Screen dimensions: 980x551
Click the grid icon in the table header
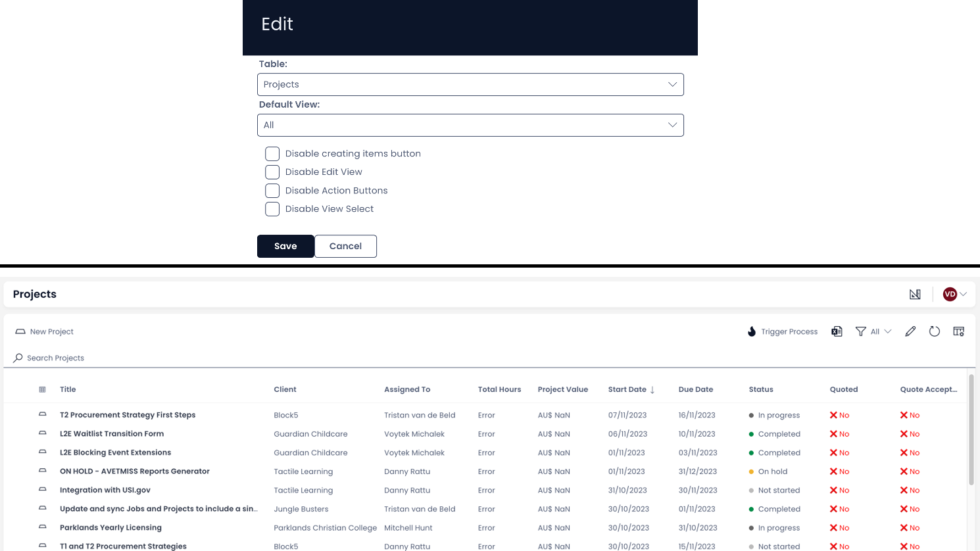43,389
